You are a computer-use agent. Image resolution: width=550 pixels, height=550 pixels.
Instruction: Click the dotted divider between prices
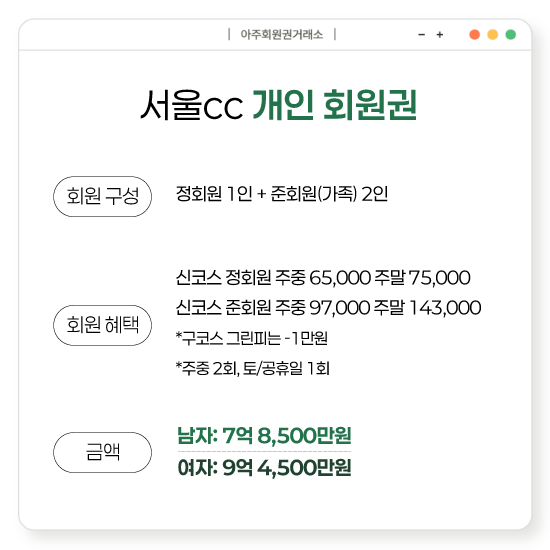tap(264, 451)
